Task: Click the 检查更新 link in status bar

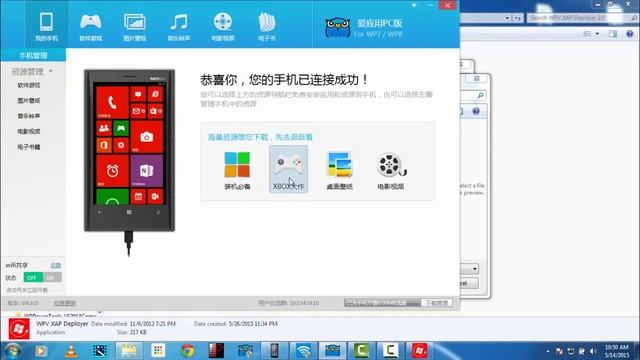Action: point(65,303)
